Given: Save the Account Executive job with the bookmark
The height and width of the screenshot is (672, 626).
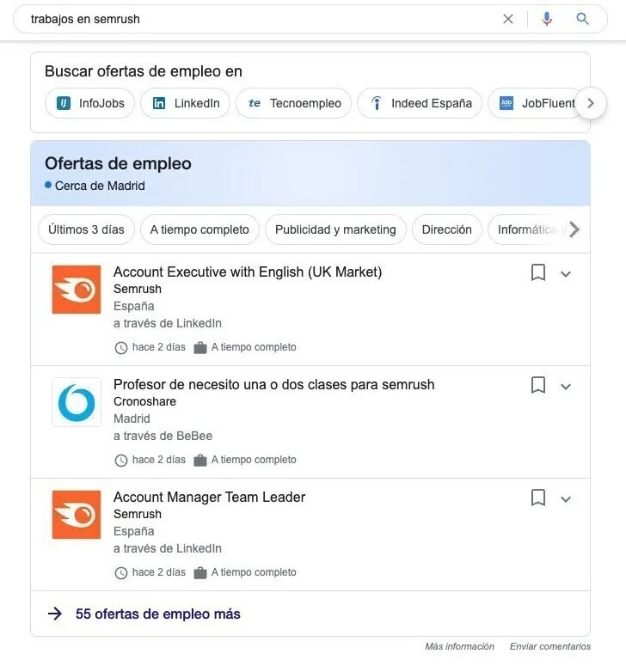Looking at the screenshot, I should click(538, 272).
